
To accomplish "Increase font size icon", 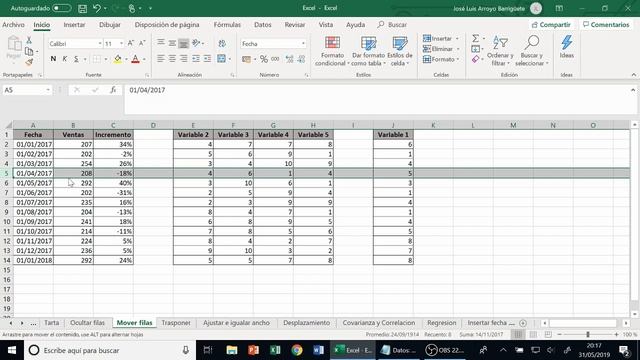I will click(x=131, y=43).
